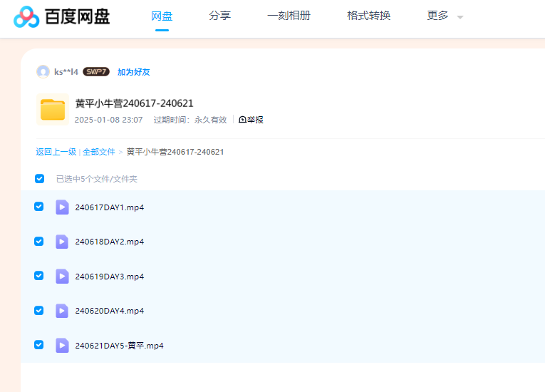Uncheck the select-all checkbox
The image size is (545, 392).
coord(39,178)
